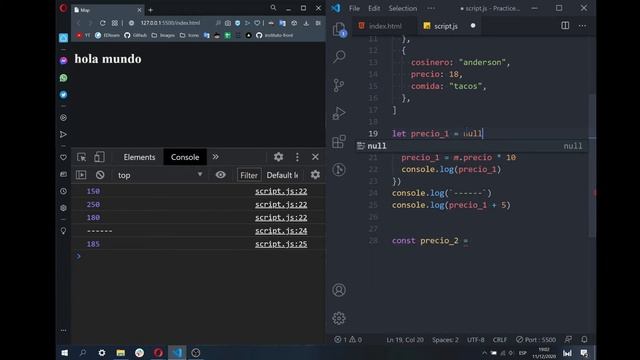Switch to Elements tab in DevTools

(139, 157)
